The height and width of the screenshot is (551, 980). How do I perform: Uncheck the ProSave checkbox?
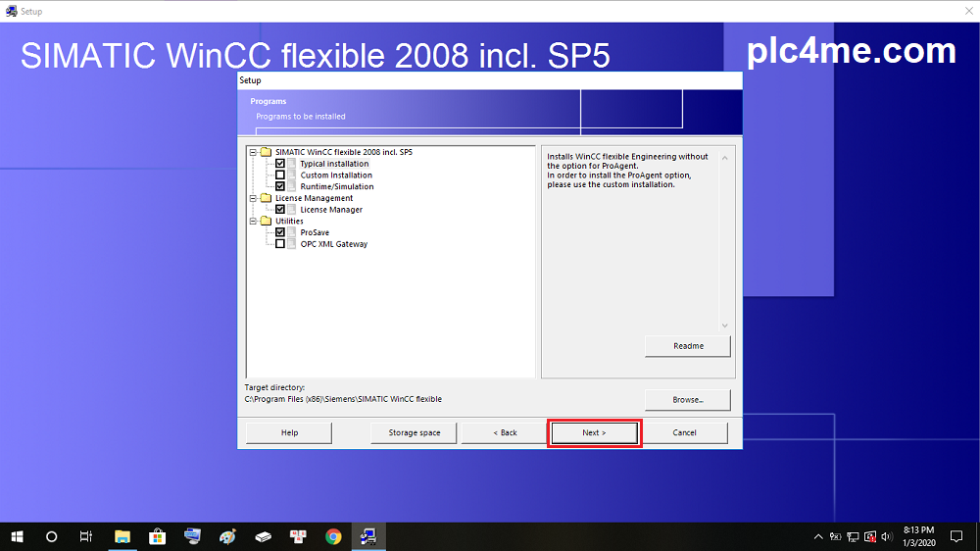point(280,232)
